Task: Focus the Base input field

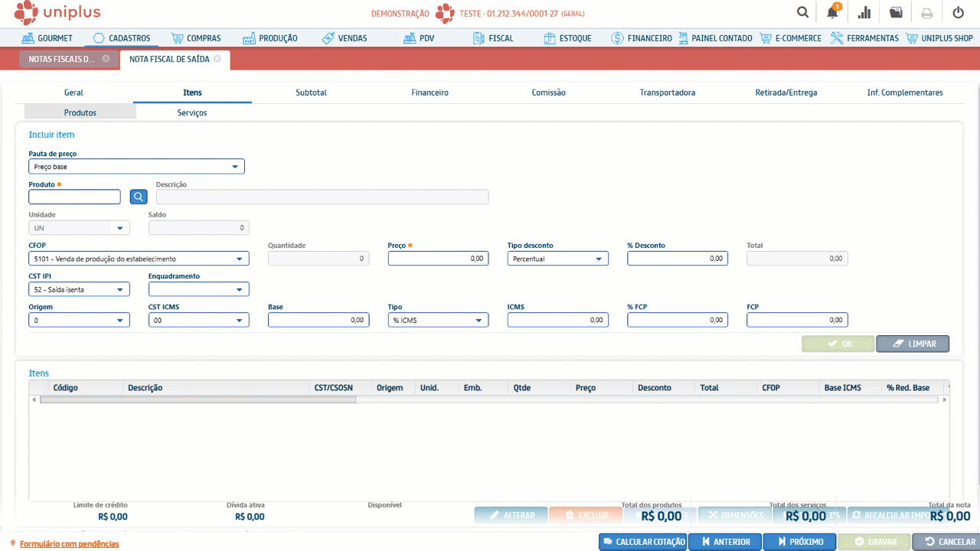Action: pos(318,320)
